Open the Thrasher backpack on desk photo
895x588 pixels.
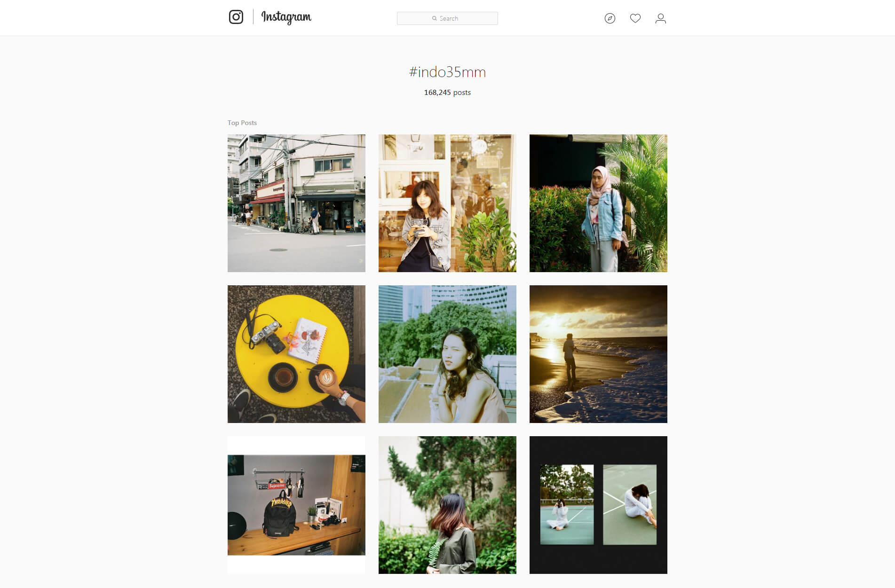[x=296, y=505]
